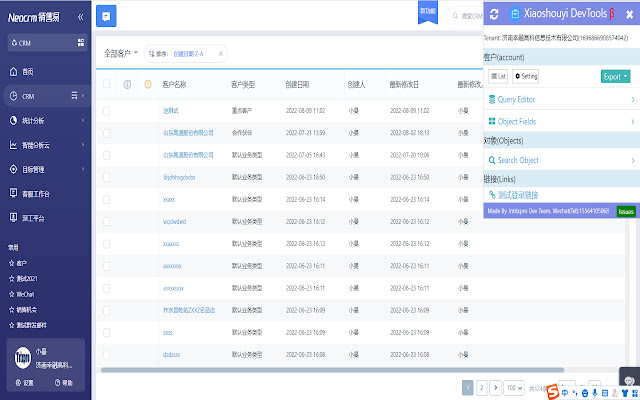Click the green Issues button
Image resolution: width=640 pixels, height=400 pixels.
point(626,211)
